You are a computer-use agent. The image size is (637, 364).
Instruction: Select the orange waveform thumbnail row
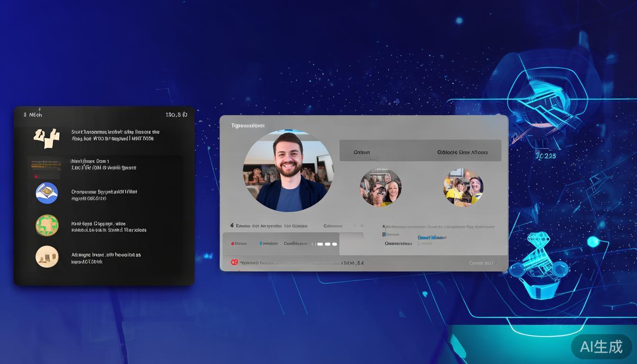[x=46, y=165]
